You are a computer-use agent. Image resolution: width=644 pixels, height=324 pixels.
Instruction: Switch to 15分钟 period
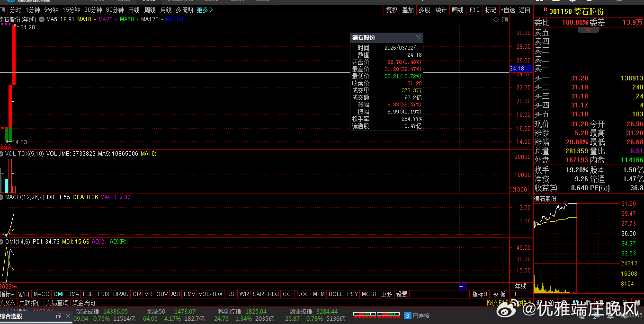point(72,10)
